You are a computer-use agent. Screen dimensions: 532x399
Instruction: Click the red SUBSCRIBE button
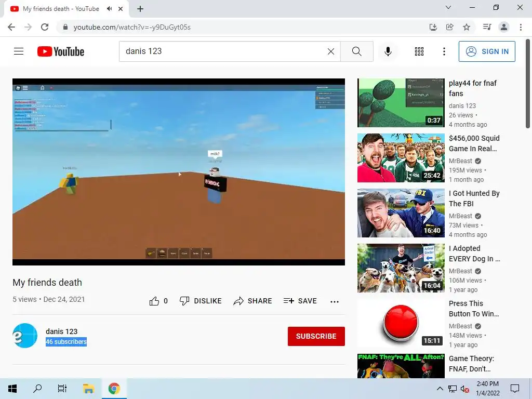[316, 336]
